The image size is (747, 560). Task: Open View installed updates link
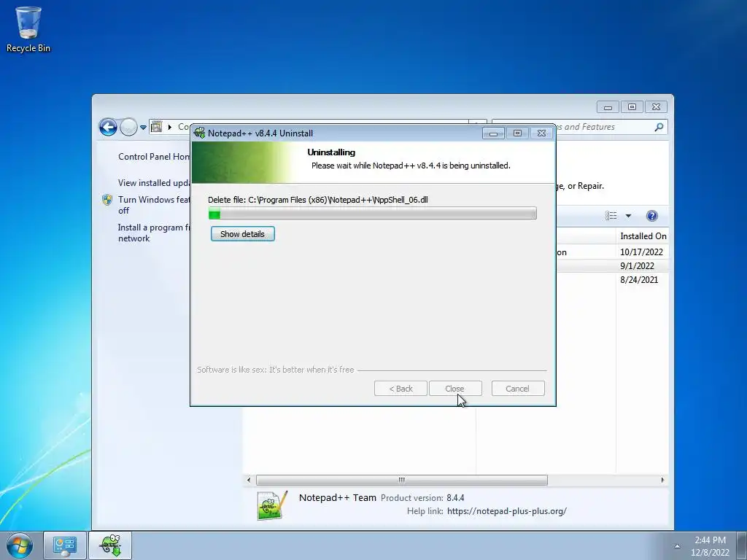click(x=154, y=183)
